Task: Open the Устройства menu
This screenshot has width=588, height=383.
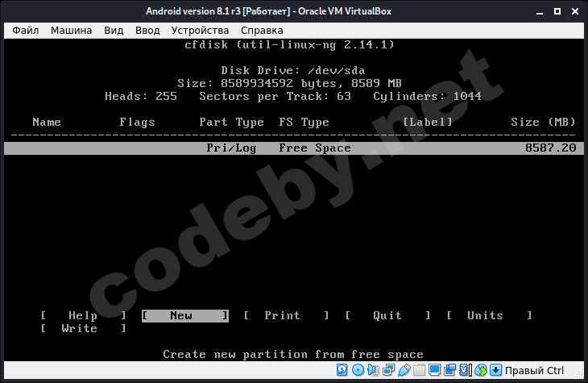Action: click(200, 30)
